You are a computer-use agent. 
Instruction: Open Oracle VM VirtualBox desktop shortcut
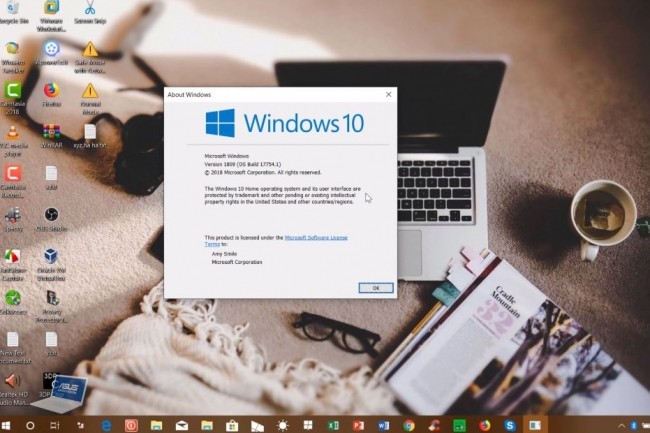click(x=51, y=264)
